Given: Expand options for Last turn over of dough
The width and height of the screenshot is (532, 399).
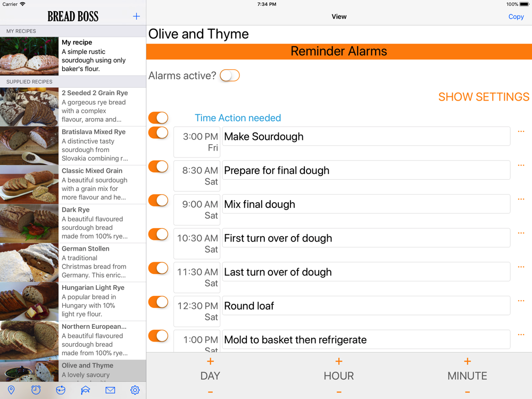Looking at the screenshot, I should point(521,267).
